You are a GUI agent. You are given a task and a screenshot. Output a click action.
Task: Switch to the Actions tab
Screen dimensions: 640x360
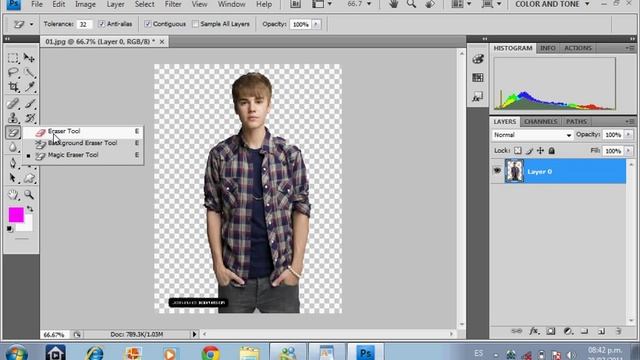tap(578, 48)
